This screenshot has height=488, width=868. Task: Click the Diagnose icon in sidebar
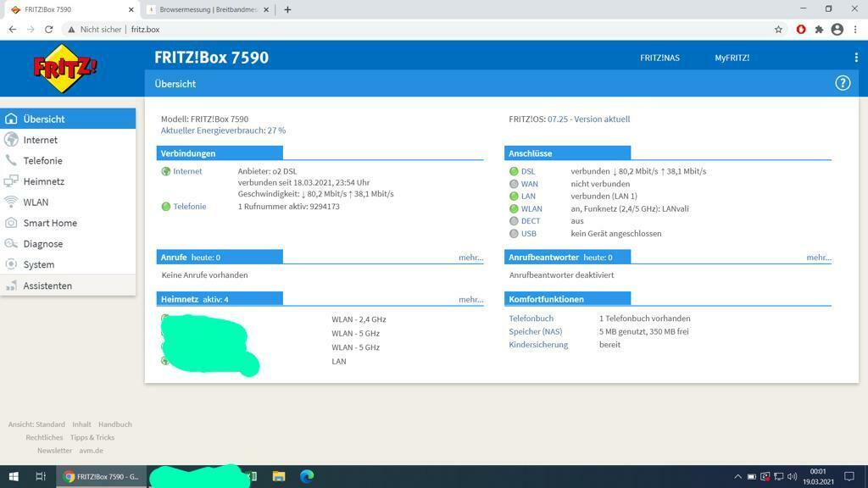(x=11, y=243)
